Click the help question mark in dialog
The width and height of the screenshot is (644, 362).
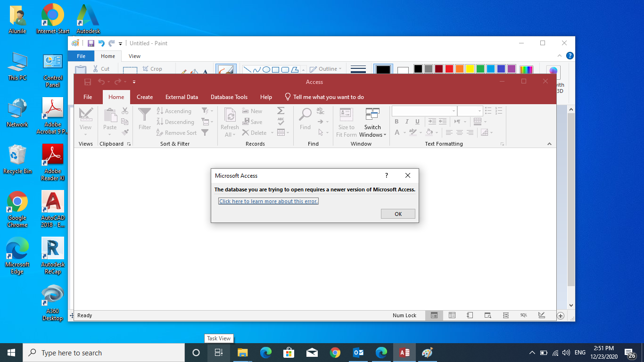pos(387,175)
